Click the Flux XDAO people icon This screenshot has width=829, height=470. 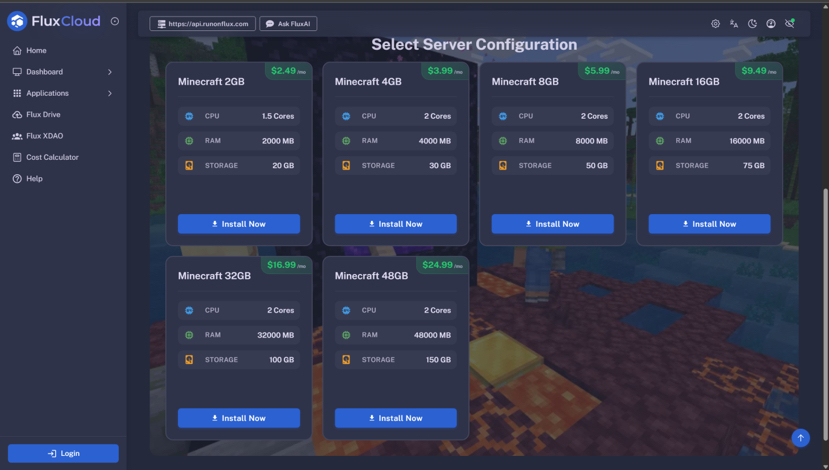[17, 136]
